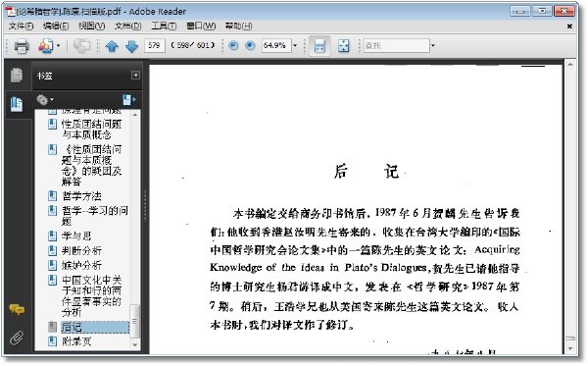The width and height of the screenshot is (588, 366).
Task: Click the document vertical scrollbar thumb
Action: point(570,339)
